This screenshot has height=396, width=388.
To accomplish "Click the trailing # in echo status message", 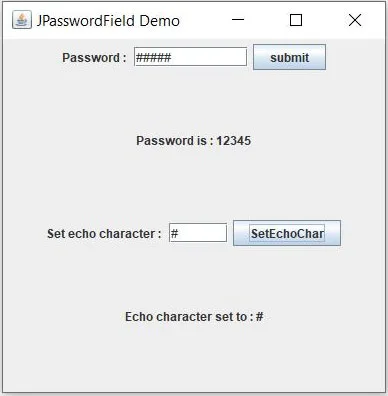I will 260,317.
